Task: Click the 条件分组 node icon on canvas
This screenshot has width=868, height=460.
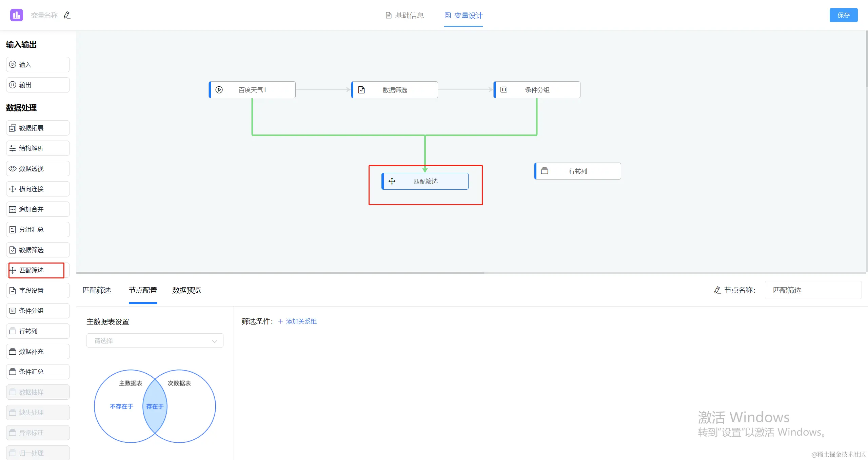Action: (x=504, y=90)
